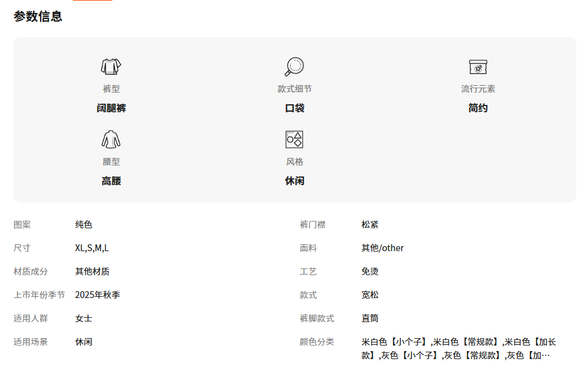Viewport: 588px width, 377px height.
Task: Click the 休闲 style value under 风格
Action: point(294,181)
